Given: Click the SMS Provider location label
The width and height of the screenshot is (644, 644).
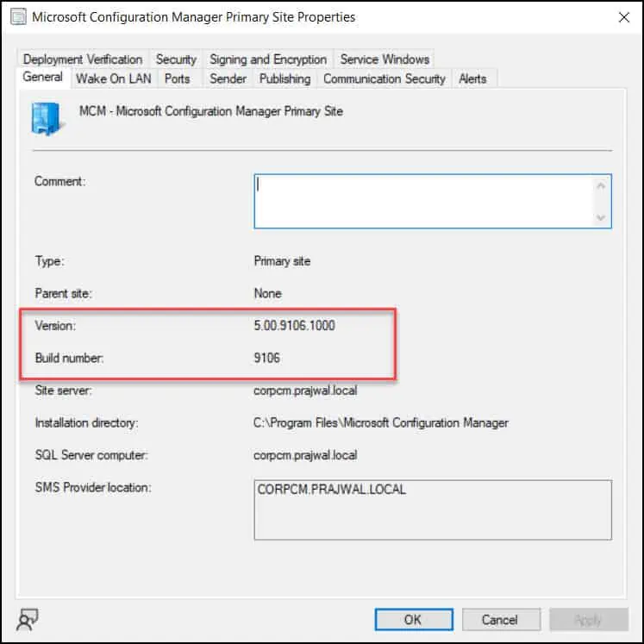Looking at the screenshot, I should coord(93,487).
